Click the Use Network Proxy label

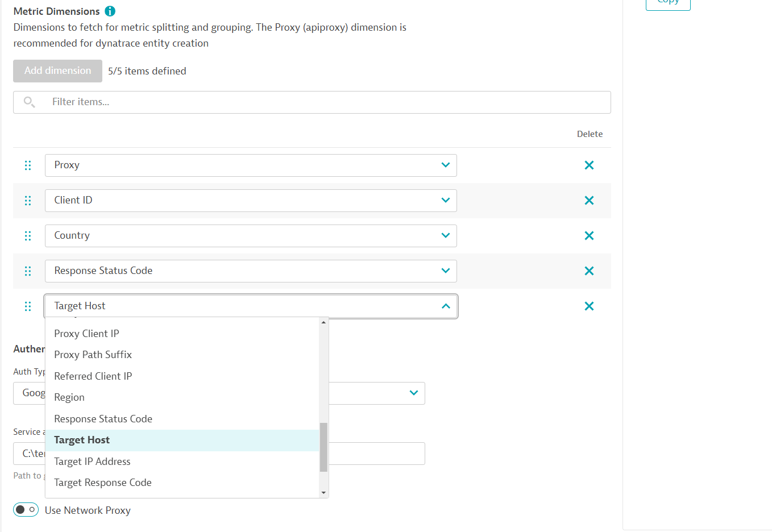88,510
